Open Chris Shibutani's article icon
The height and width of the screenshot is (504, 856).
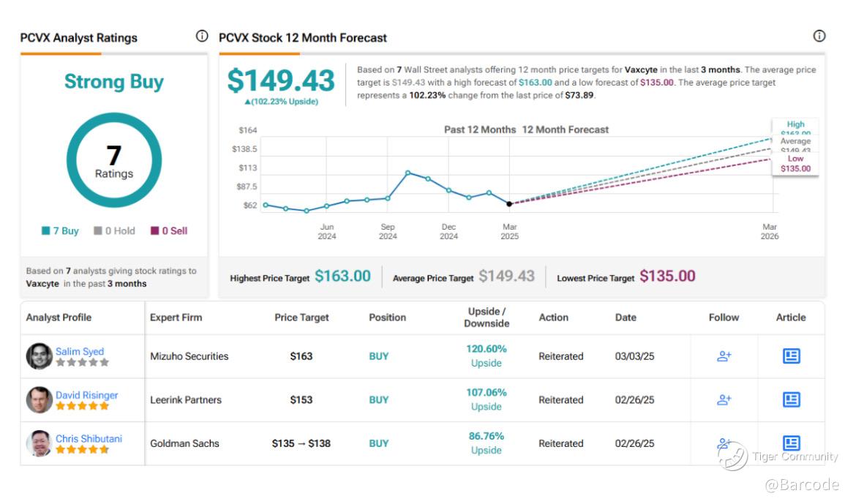click(791, 443)
